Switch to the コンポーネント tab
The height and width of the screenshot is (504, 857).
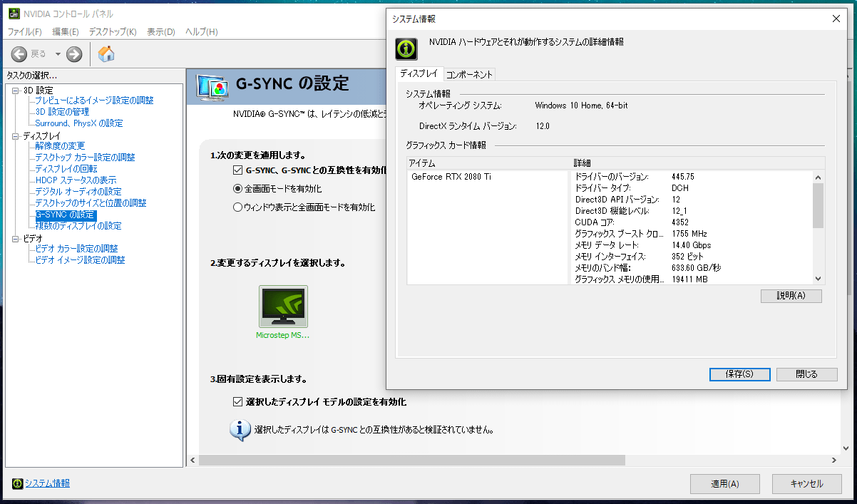click(x=469, y=74)
